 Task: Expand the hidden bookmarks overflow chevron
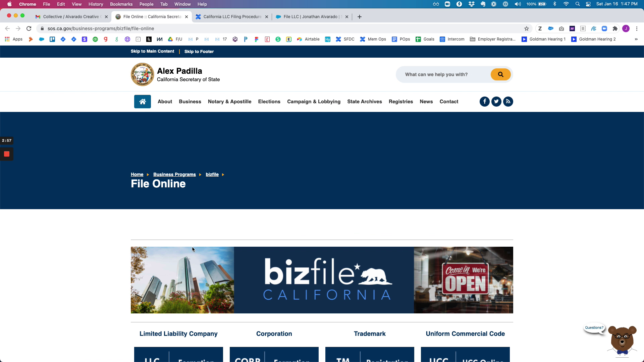click(636, 39)
